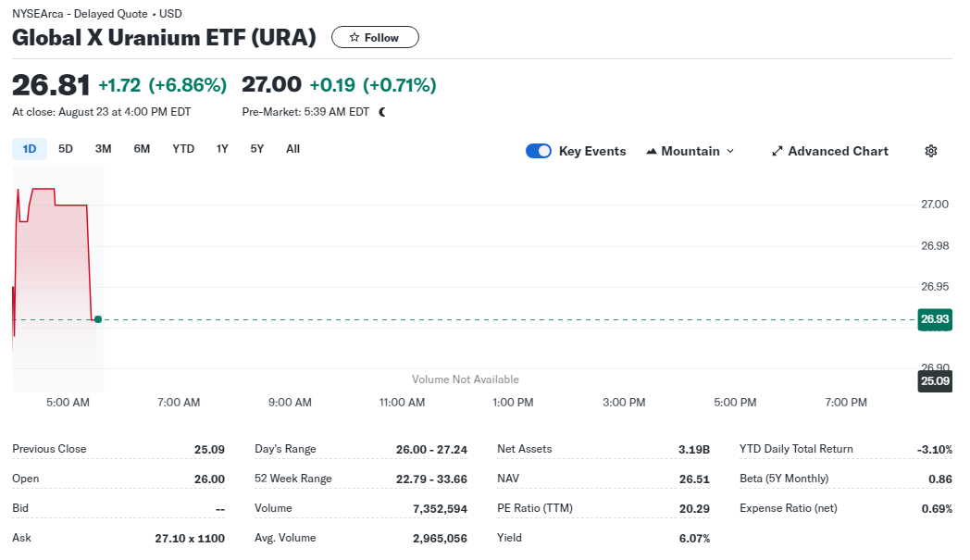Click the Volume Not Available notice
970x560 pixels.
point(466,380)
